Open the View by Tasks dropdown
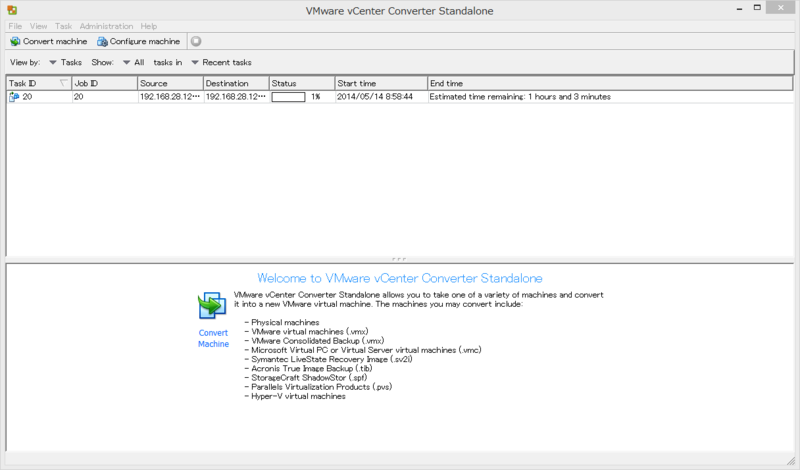The width and height of the screenshot is (800, 470). 65,62
